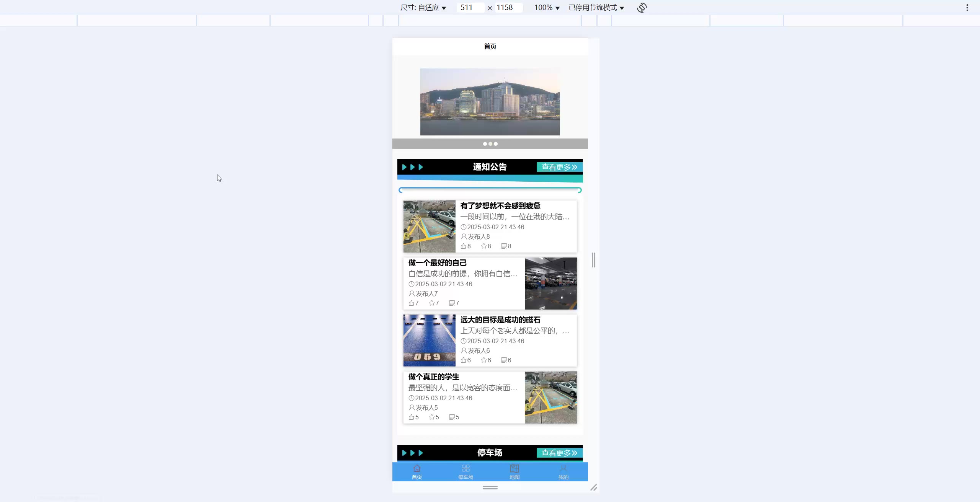Click the like thumbs-up icon on first notice
This screenshot has width=980, height=502.
point(464,246)
